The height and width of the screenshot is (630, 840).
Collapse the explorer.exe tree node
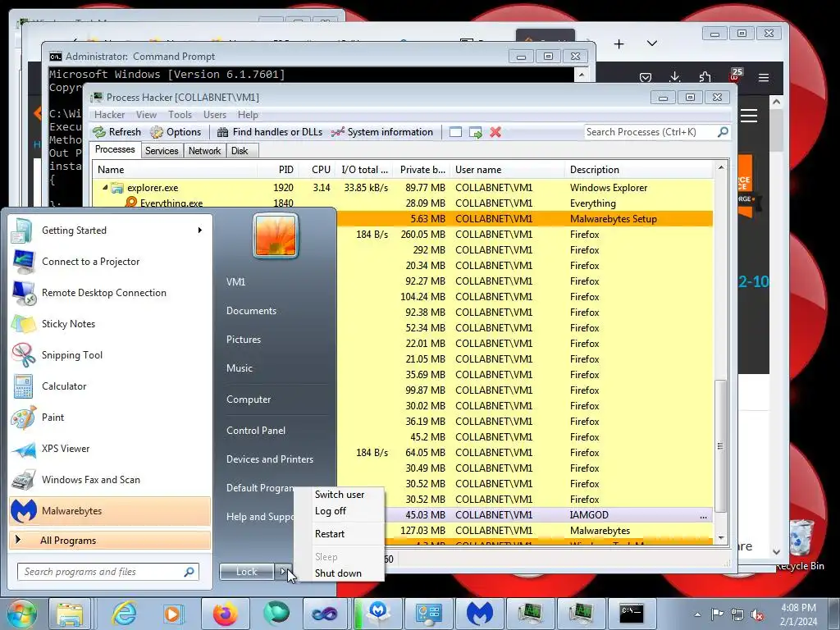pyautogui.click(x=105, y=188)
